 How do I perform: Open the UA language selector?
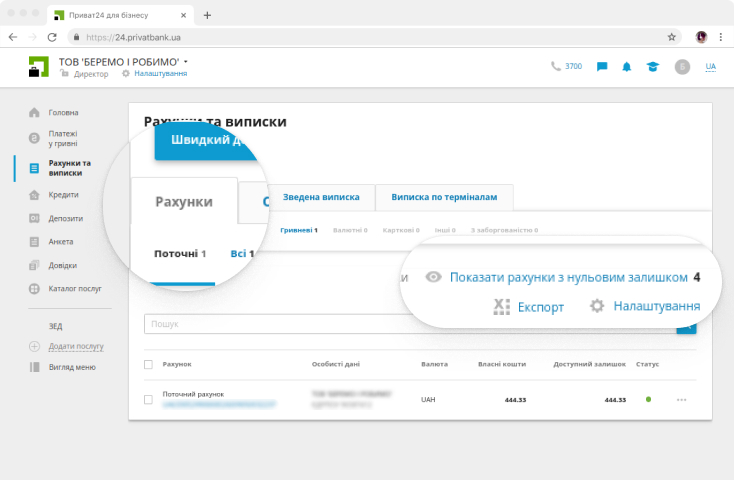point(710,67)
